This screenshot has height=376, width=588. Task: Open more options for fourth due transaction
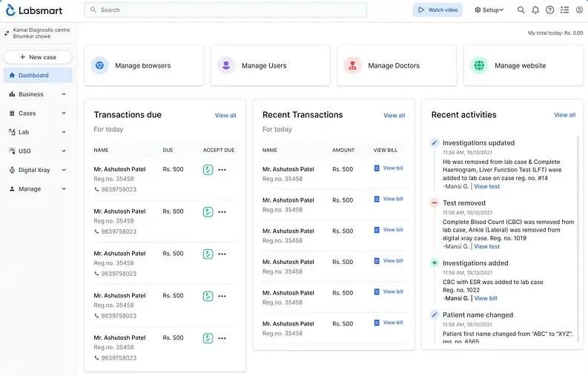222,296
